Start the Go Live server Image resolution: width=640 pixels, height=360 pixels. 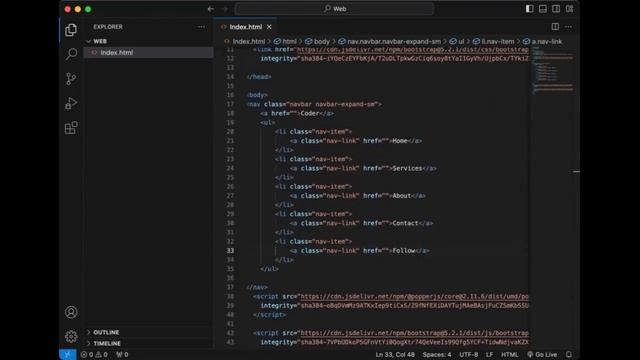click(542, 355)
